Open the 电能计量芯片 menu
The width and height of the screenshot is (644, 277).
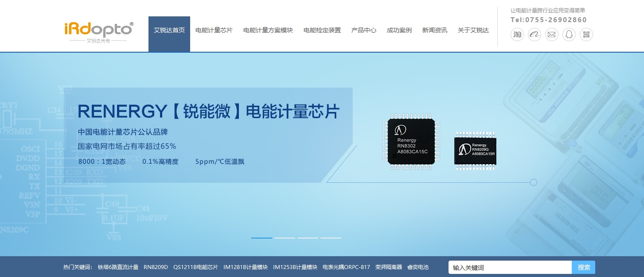coord(214,31)
